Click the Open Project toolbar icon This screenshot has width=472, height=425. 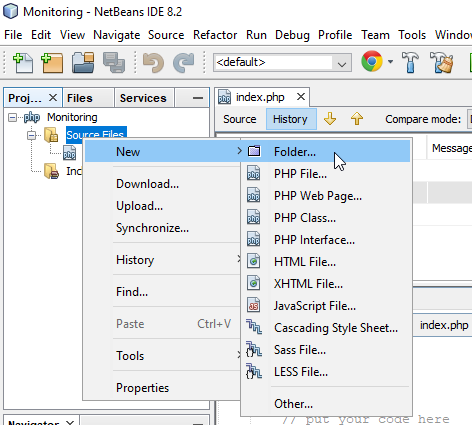[83, 62]
